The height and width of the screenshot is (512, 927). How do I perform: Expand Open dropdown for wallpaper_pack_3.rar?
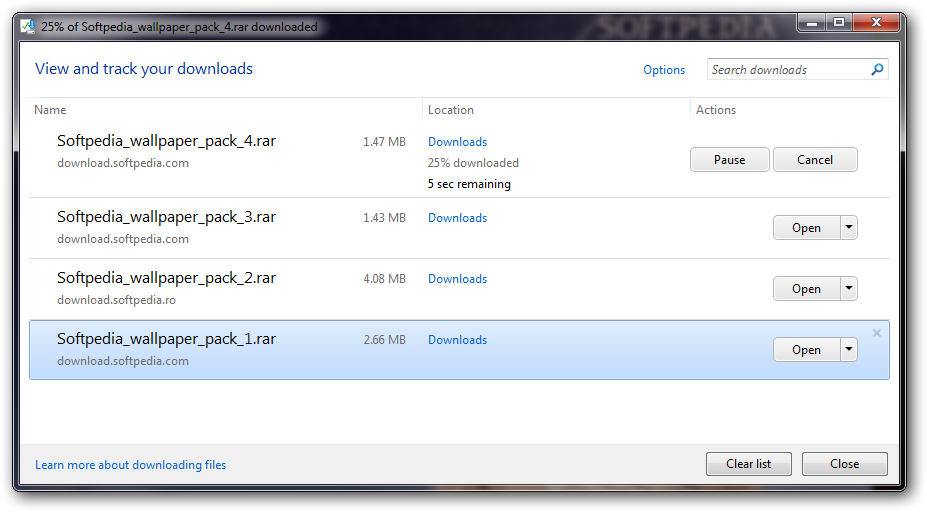pos(848,227)
